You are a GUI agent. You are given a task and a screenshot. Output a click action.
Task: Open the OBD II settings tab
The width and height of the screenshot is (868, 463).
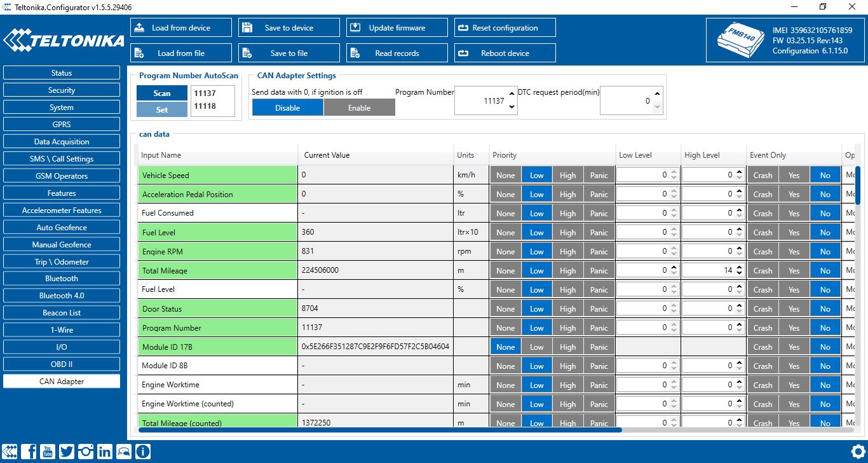pos(62,364)
